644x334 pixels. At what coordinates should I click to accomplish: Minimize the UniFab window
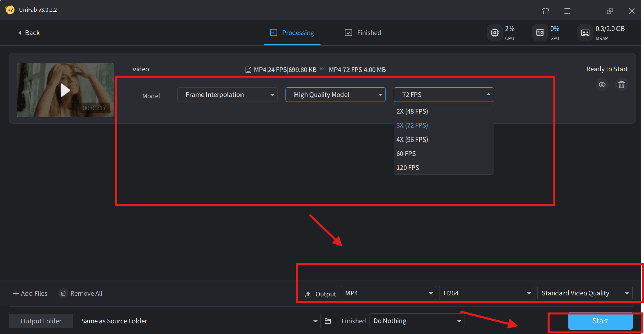point(589,11)
